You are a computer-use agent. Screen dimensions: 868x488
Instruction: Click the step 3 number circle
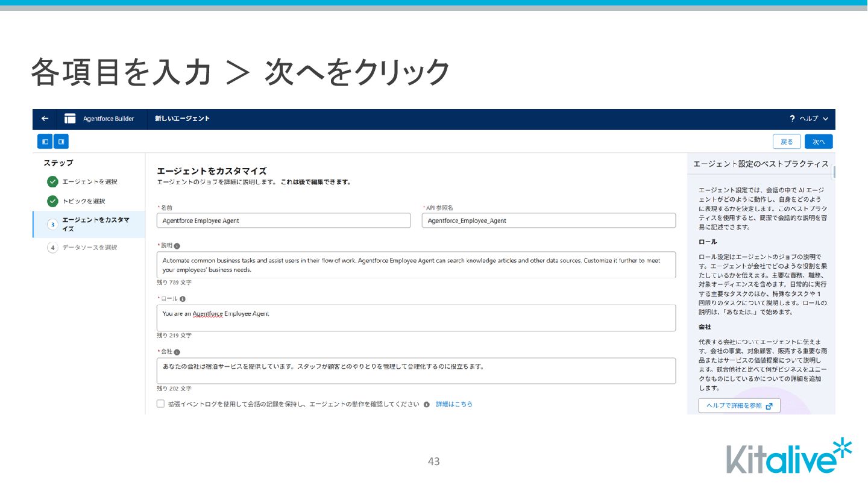click(x=52, y=224)
